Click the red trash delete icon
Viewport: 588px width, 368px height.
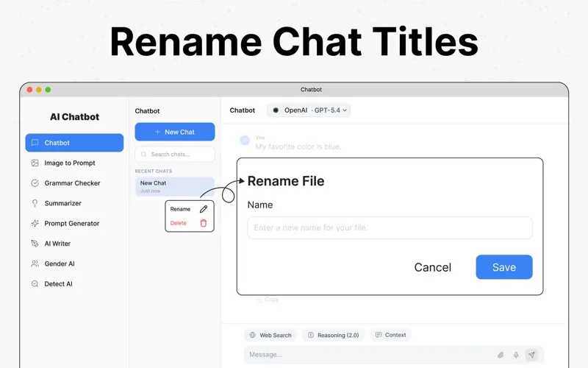tap(204, 223)
